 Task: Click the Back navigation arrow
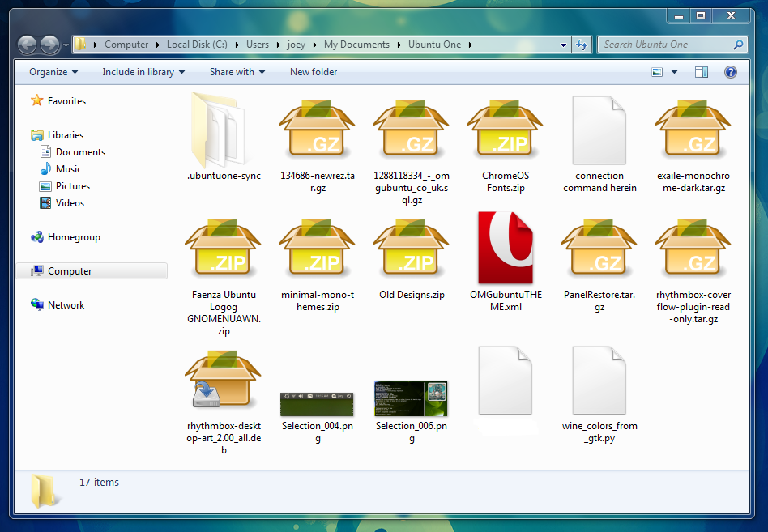pyautogui.click(x=27, y=45)
